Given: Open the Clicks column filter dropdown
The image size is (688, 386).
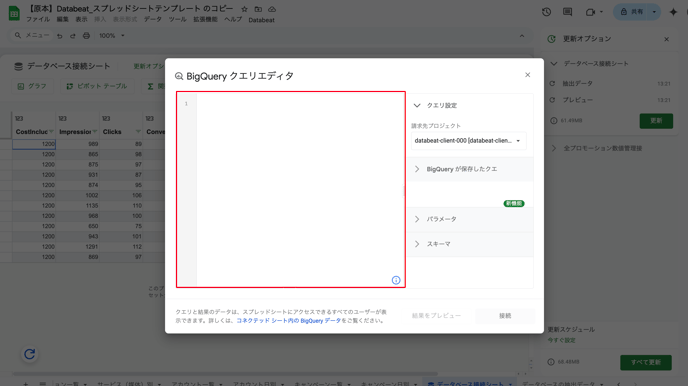Looking at the screenshot, I should pos(138,132).
